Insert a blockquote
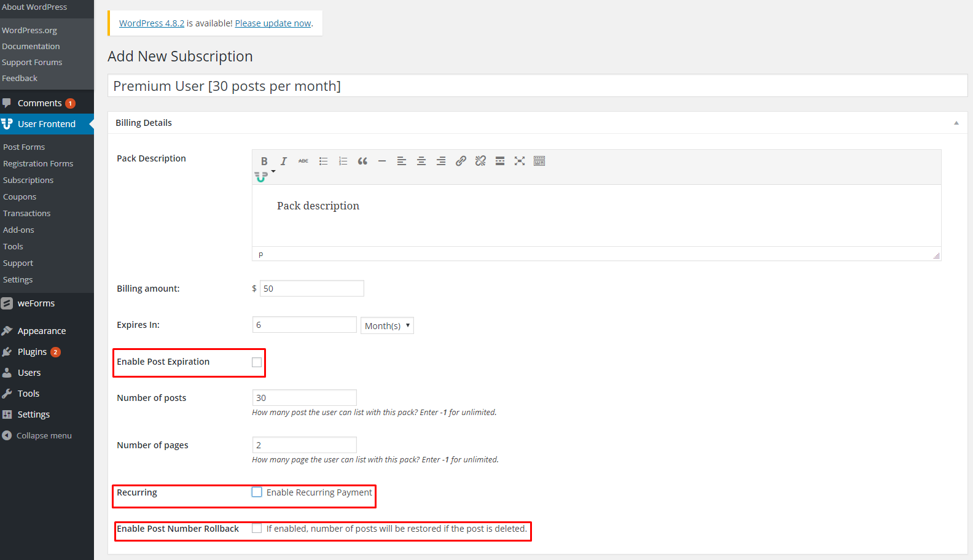This screenshot has height=560, width=973. 362,161
